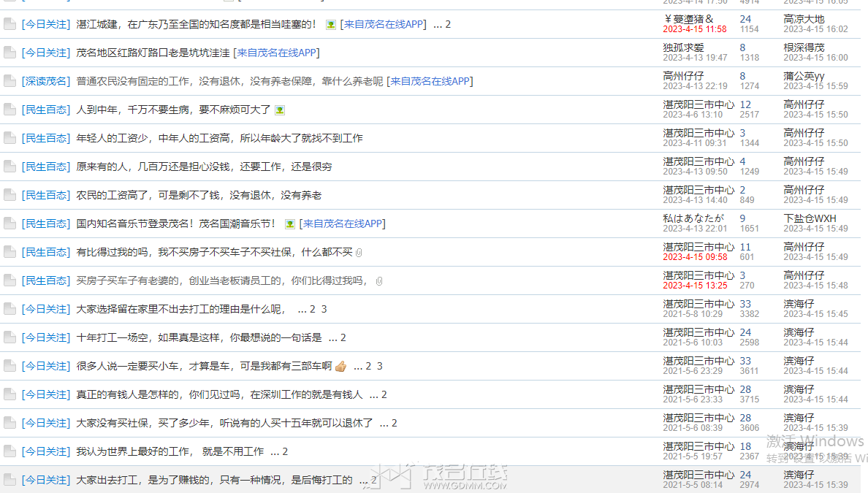Select [民生百态] tag on 人到中年 row
Image resolution: width=868 pixels, height=493 pixels.
coord(46,110)
